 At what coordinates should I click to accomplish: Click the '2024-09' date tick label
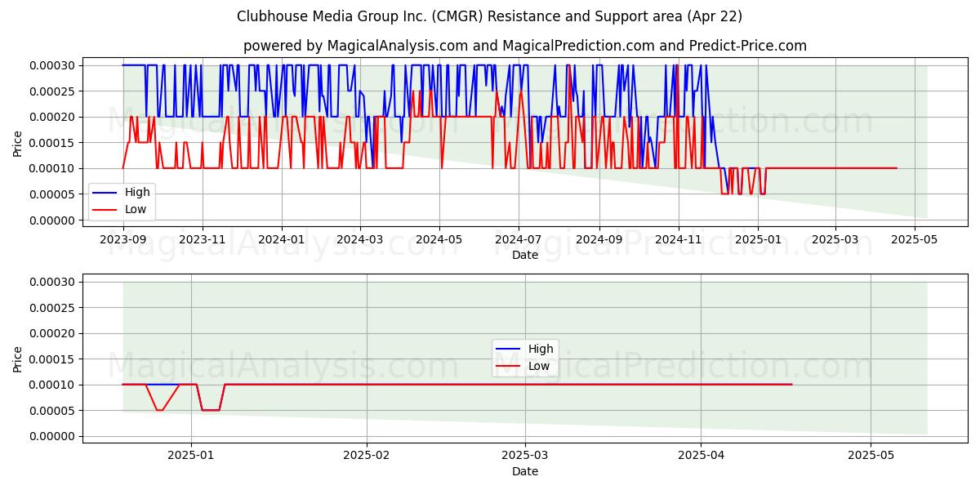point(599,240)
